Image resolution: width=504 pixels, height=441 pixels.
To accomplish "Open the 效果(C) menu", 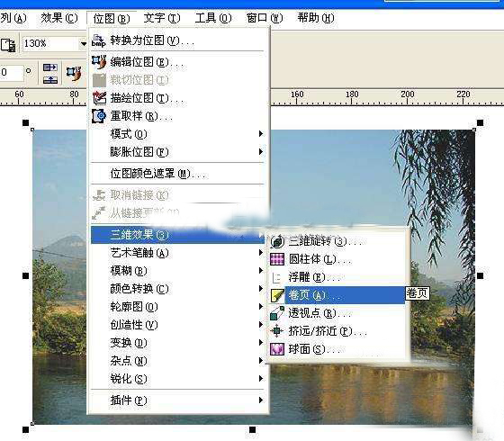I will click(x=59, y=18).
